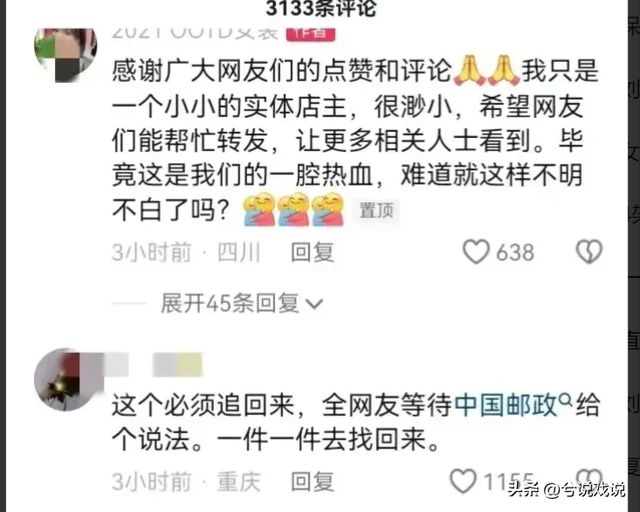Open the 中国邮政 search link

pyautogui.click(x=505, y=405)
